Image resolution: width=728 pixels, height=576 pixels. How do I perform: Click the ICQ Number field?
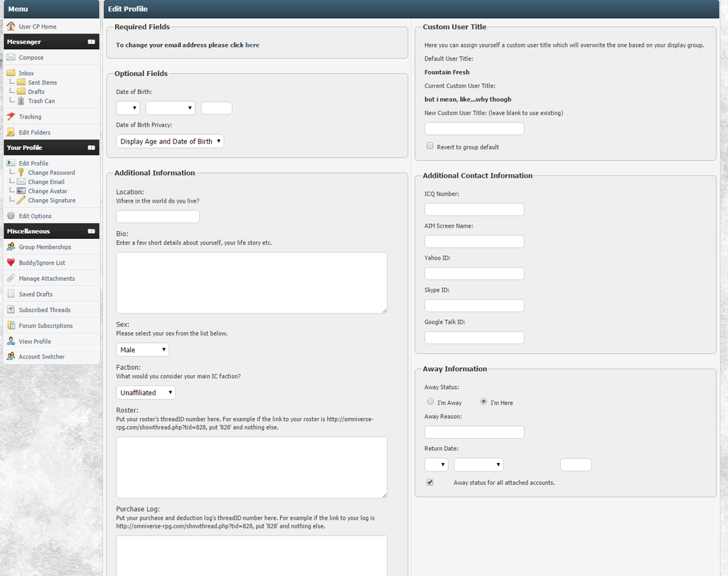tap(474, 210)
